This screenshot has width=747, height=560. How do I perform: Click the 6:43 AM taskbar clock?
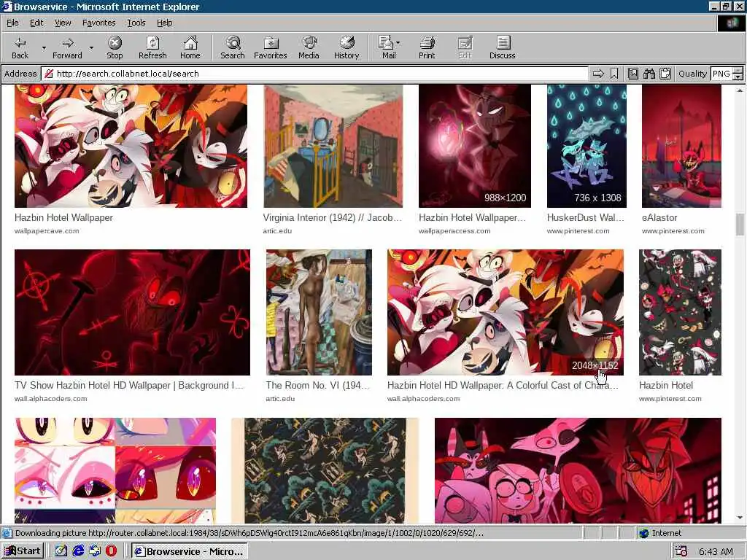point(716,551)
